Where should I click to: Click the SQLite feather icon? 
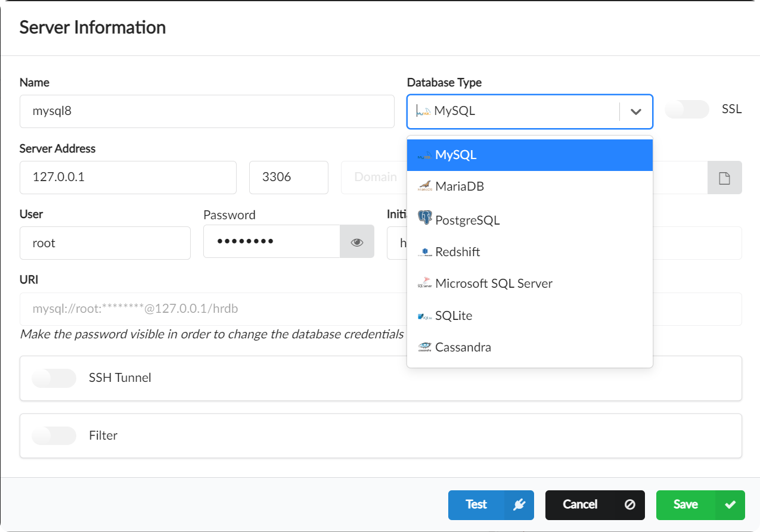pyautogui.click(x=424, y=316)
